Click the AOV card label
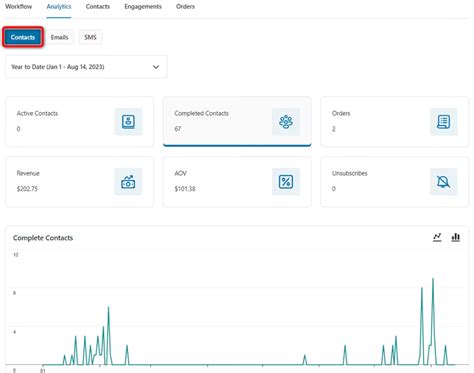 point(180,173)
